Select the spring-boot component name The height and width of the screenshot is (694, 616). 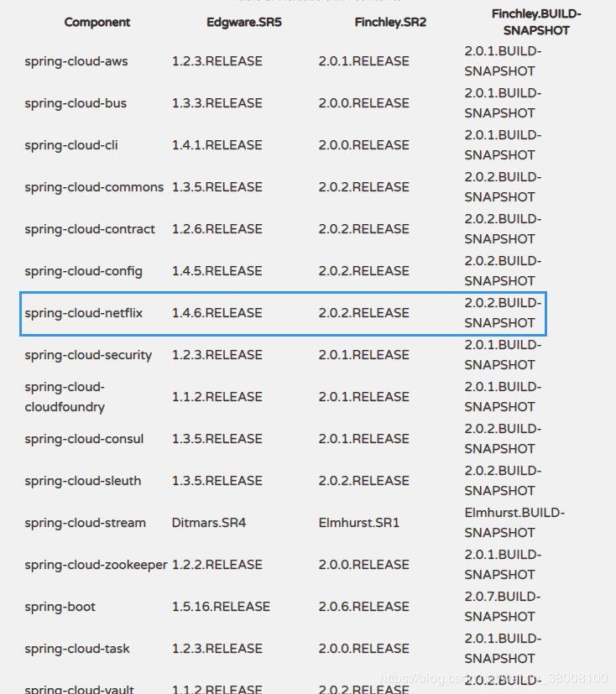[60, 607]
